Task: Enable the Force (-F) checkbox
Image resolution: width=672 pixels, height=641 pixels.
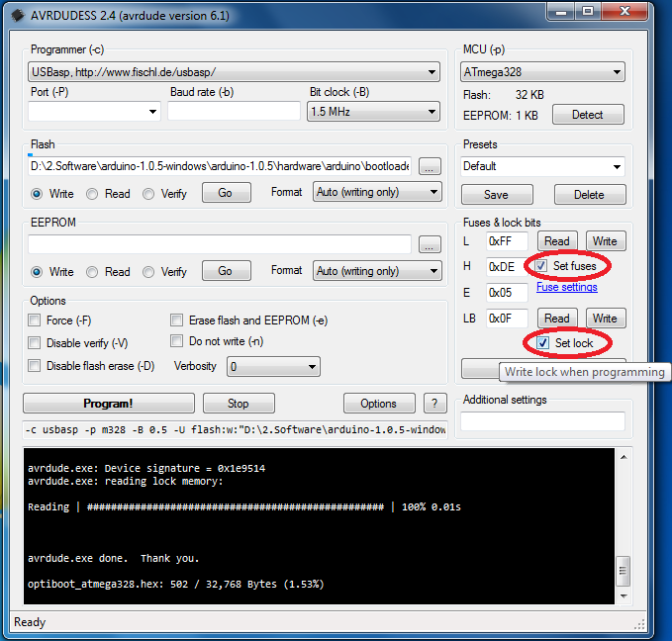Action: [x=35, y=320]
